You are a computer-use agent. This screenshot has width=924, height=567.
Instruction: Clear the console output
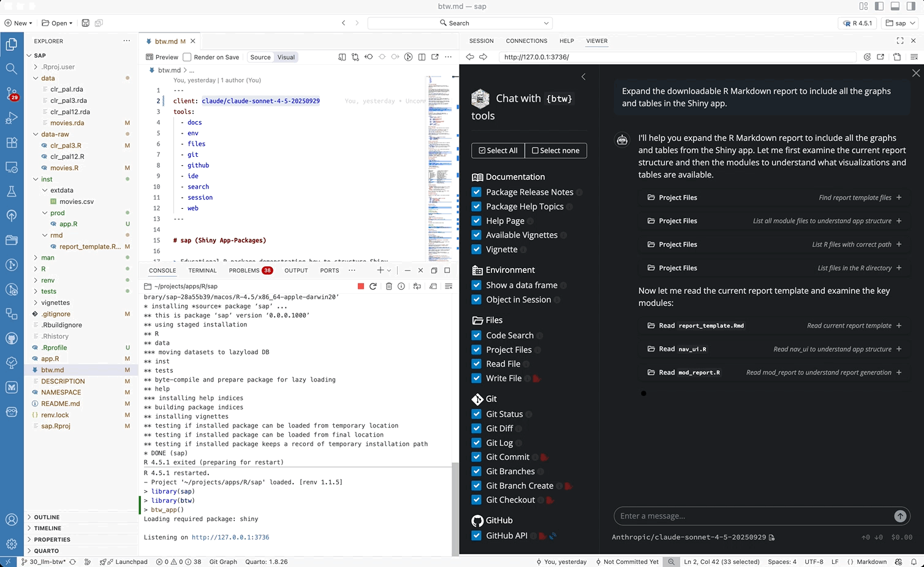pyautogui.click(x=449, y=286)
